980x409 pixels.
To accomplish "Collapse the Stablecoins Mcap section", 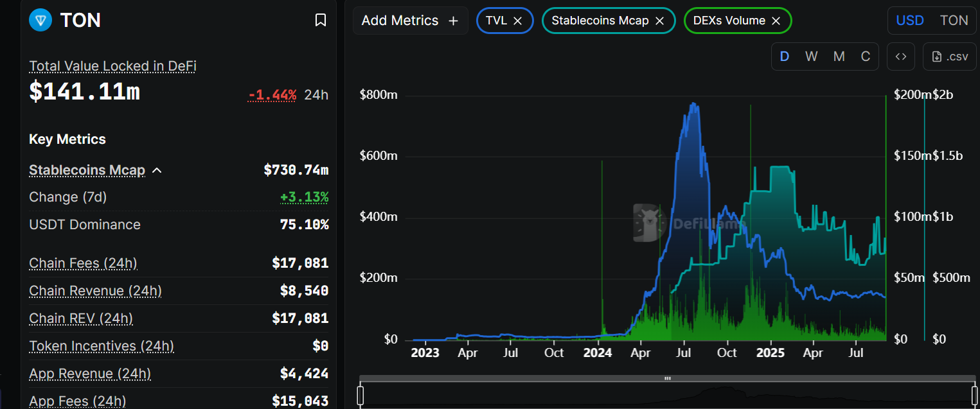I will point(157,170).
